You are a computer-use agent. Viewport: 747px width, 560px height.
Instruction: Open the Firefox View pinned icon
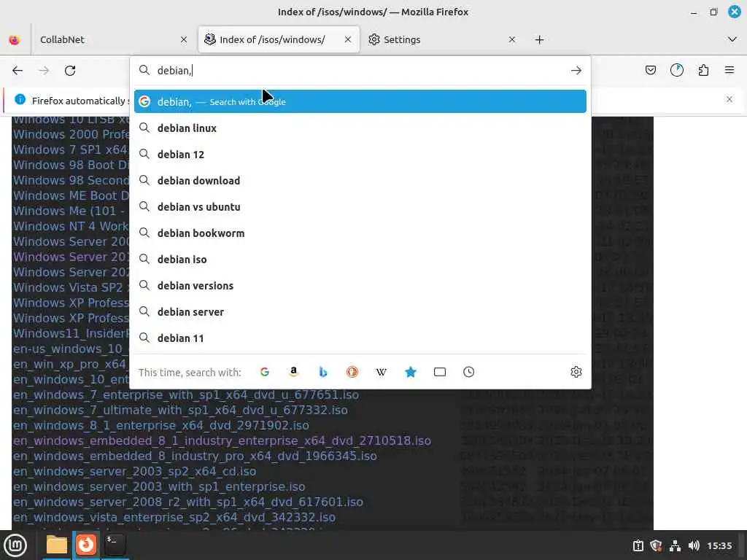[15, 39]
